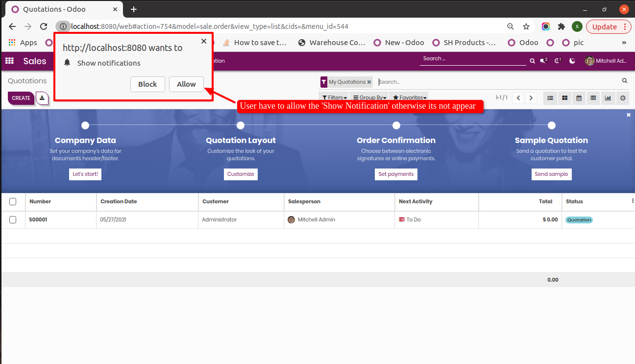Open the Favorites dropdown
The width and height of the screenshot is (635, 364).
[409, 97]
